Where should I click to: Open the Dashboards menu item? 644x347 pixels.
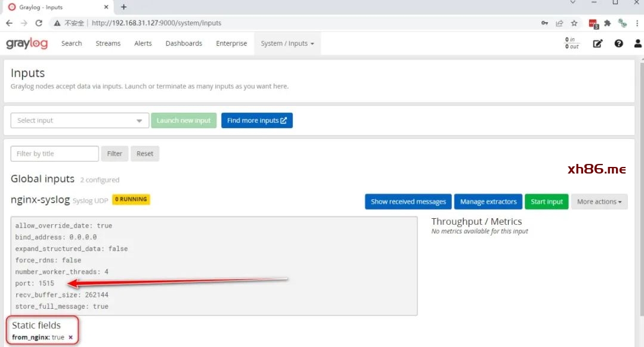coord(184,44)
